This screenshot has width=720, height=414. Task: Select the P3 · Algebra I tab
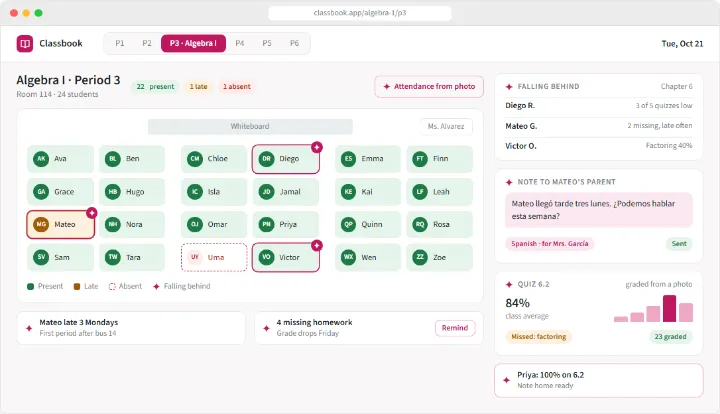193,43
